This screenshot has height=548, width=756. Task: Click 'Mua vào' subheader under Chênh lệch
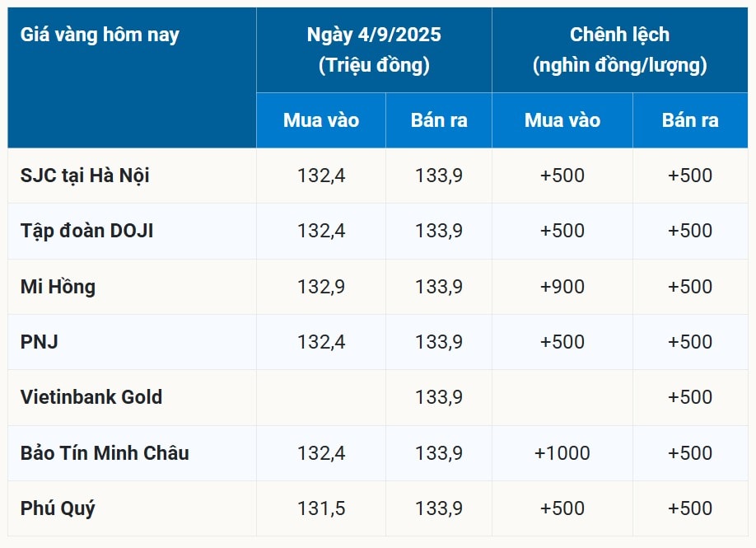tap(562, 120)
